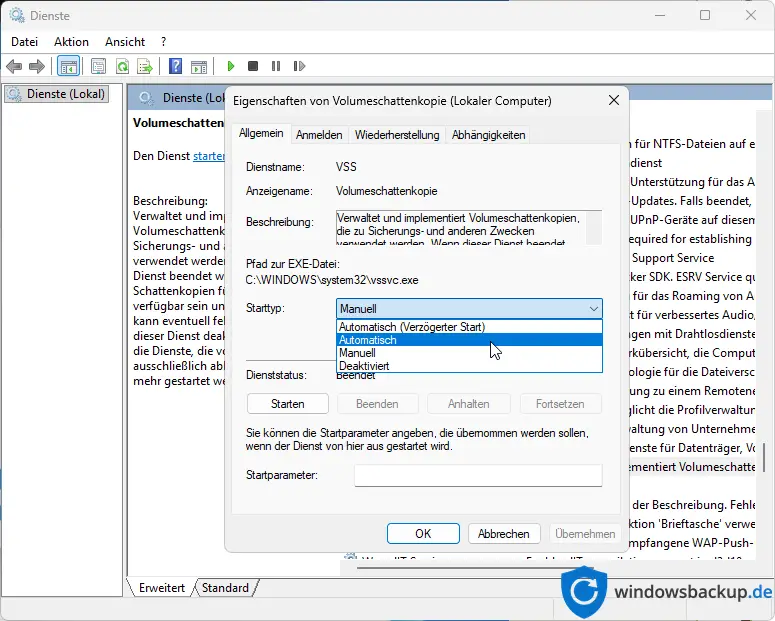
Task: Start the service with the green play icon
Action: pyautogui.click(x=230, y=66)
